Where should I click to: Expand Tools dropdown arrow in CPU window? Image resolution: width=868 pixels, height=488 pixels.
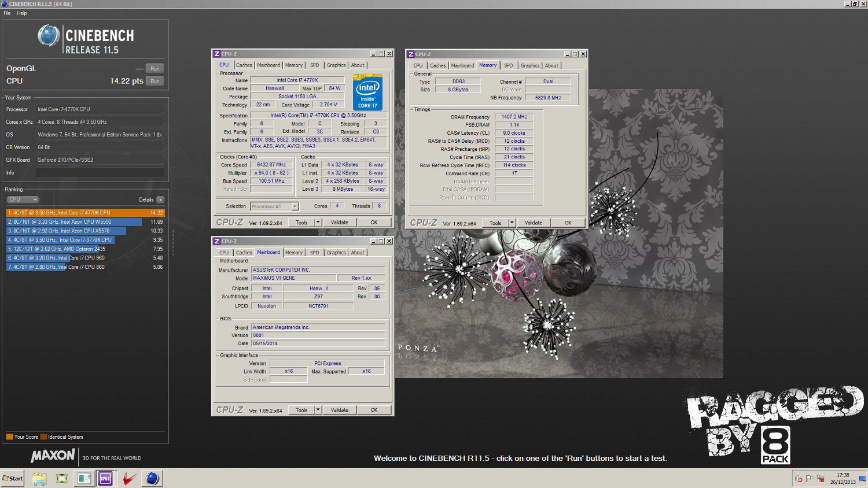pos(318,223)
